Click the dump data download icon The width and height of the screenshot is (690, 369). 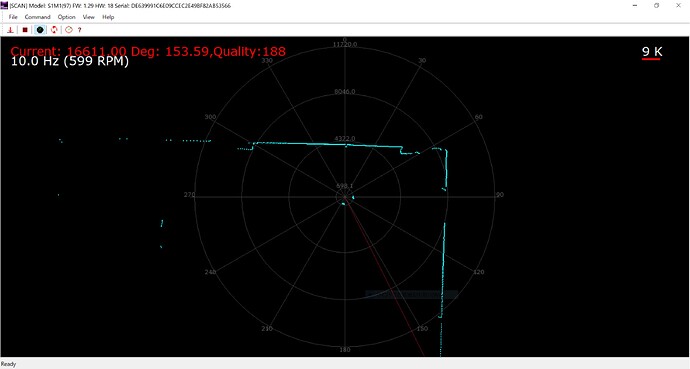coord(10,30)
